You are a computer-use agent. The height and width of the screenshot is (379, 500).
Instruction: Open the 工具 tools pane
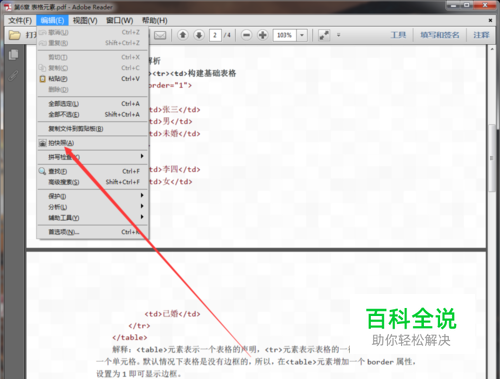click(398, 35)
